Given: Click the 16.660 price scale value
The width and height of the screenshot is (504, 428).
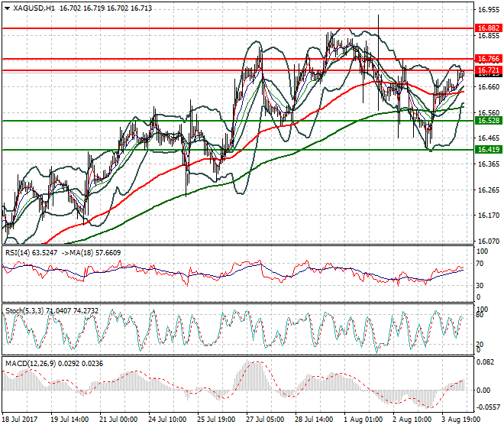Looking at the screenshot, I should pos(489,87).
